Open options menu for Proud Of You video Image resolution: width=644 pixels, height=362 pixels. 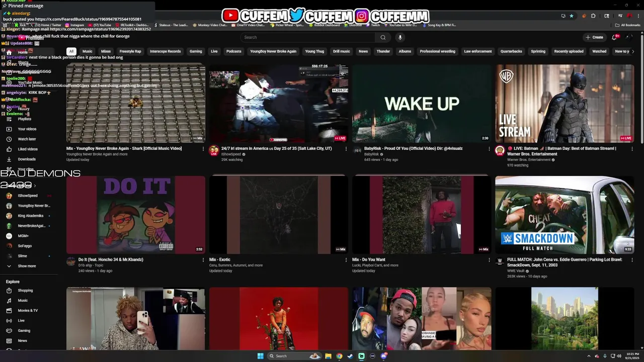point(489,149)
